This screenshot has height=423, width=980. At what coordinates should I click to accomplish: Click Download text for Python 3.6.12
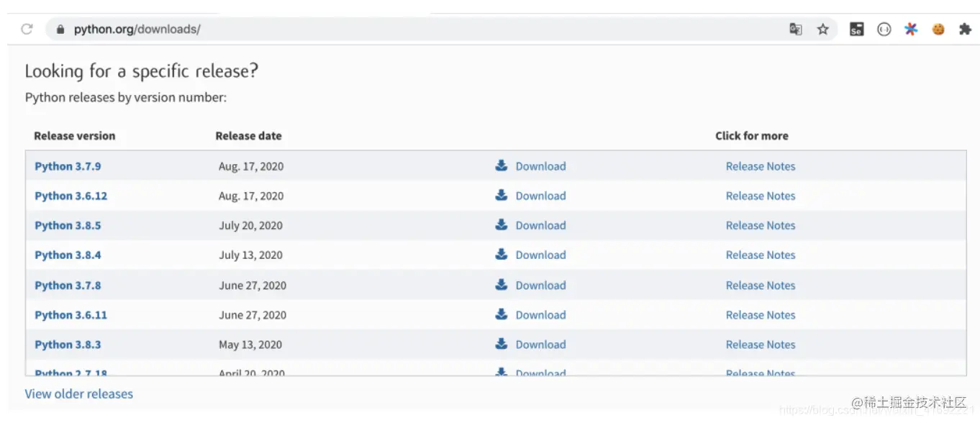(x=540, y=196)
